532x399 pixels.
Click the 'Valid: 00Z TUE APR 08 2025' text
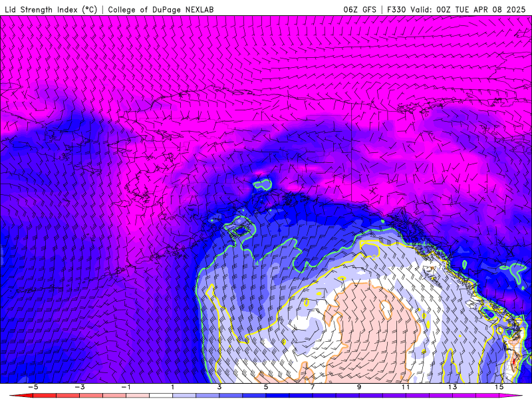point(468,10)
